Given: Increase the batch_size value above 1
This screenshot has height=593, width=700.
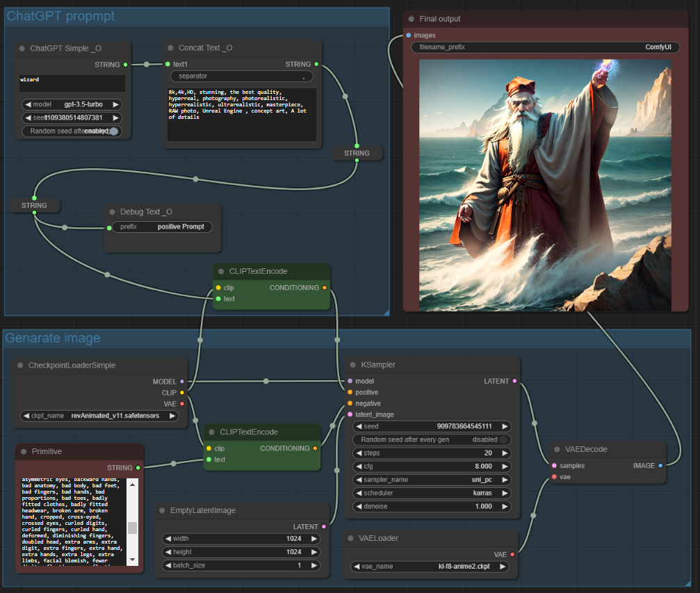Looking at the screenshot, I should point(314,565).
